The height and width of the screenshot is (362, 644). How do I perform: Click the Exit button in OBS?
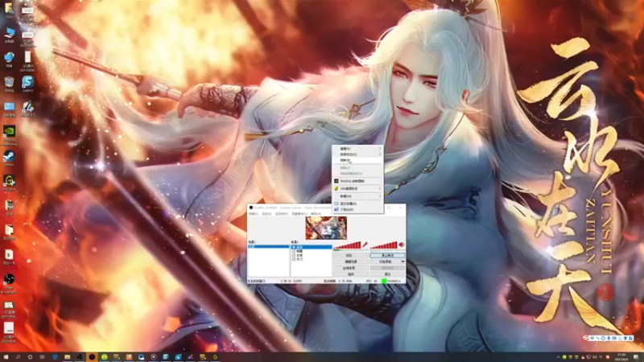pos(387,274)
